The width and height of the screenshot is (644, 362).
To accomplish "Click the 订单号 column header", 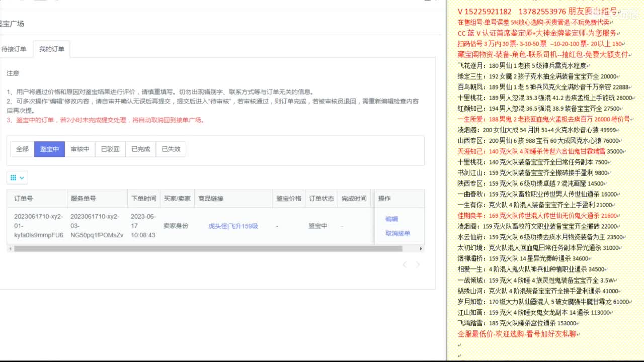I will [x=23, y=198].
